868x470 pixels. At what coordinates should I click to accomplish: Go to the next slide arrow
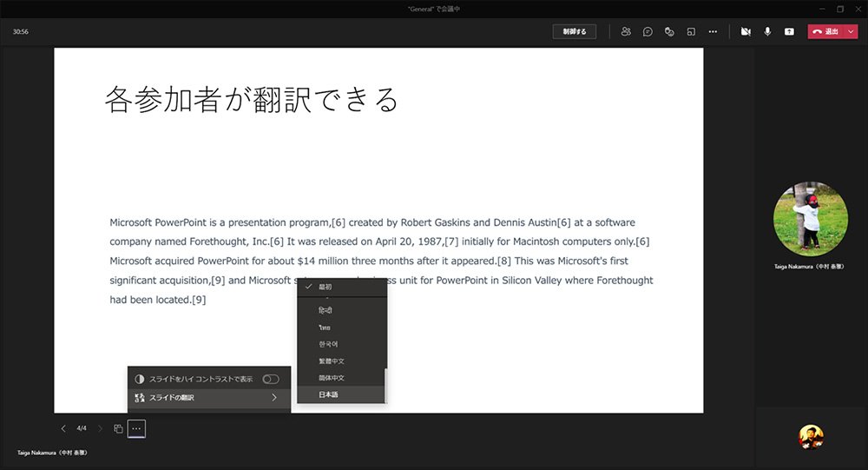pos(100,428)
